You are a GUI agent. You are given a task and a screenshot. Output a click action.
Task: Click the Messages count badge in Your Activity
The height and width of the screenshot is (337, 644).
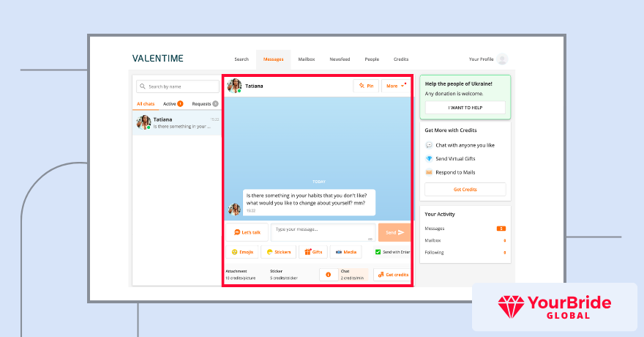coord(501,229)
